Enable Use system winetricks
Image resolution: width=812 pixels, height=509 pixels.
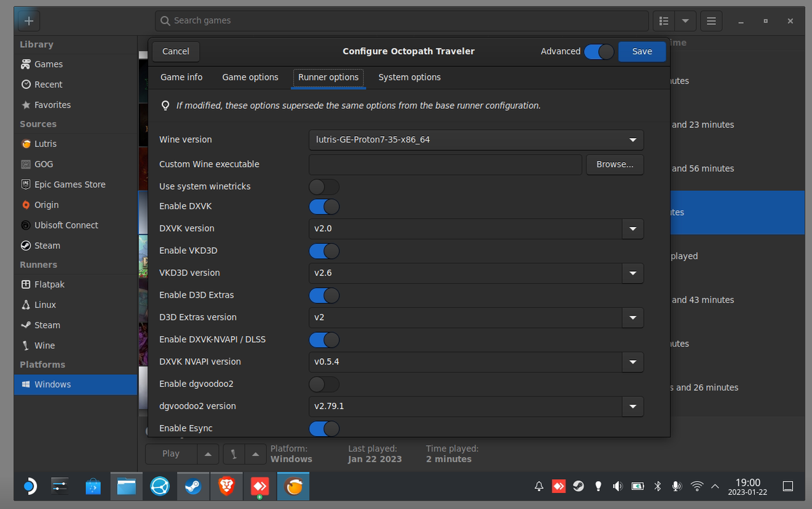[324, 187]
